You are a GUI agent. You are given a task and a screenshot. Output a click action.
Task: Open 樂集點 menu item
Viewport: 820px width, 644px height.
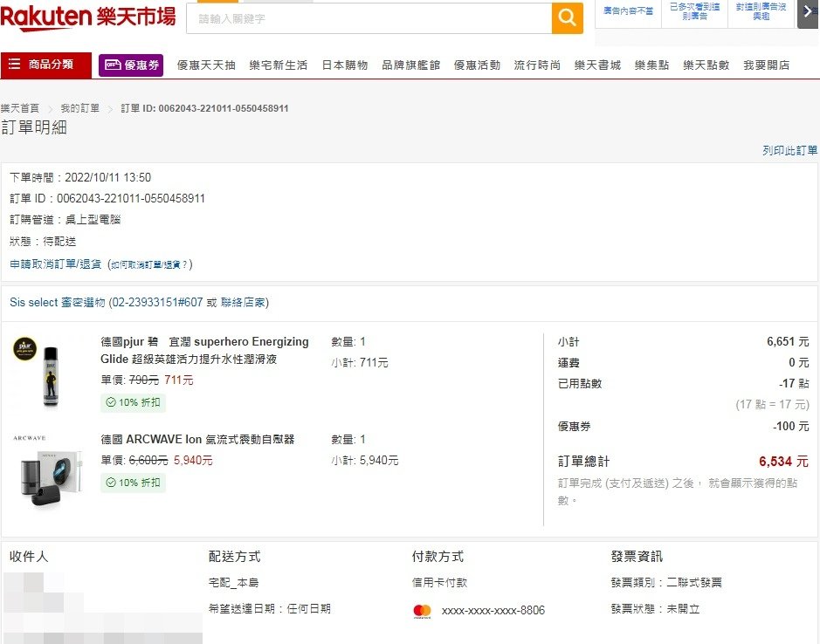point(651,65)
